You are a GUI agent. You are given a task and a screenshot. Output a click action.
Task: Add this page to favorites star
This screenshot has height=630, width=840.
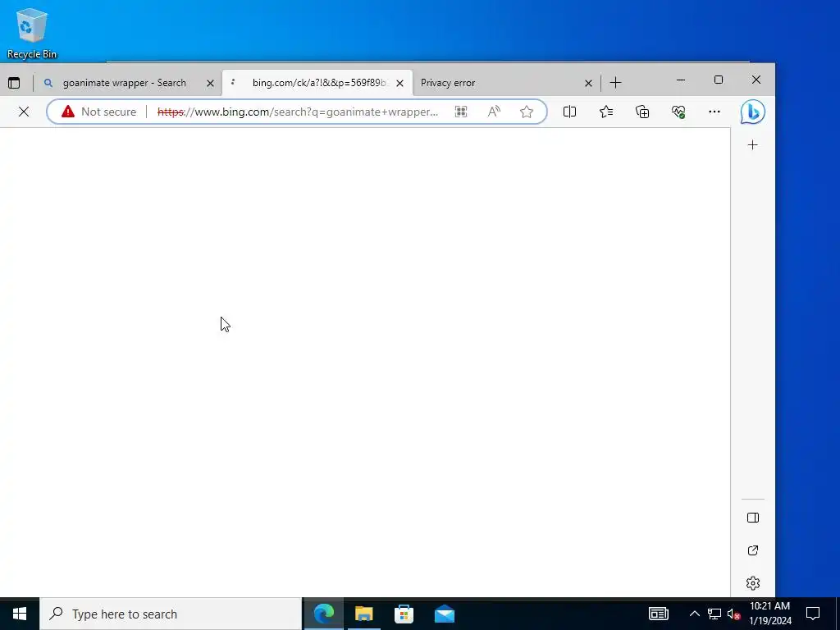tap(527, 112)
